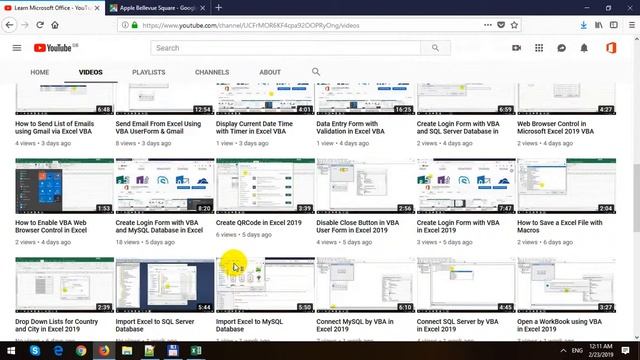Show hidden system tray icons chevron
Image resolution: width=640 pixels, height=360 pixels.
tap(563, 351)
